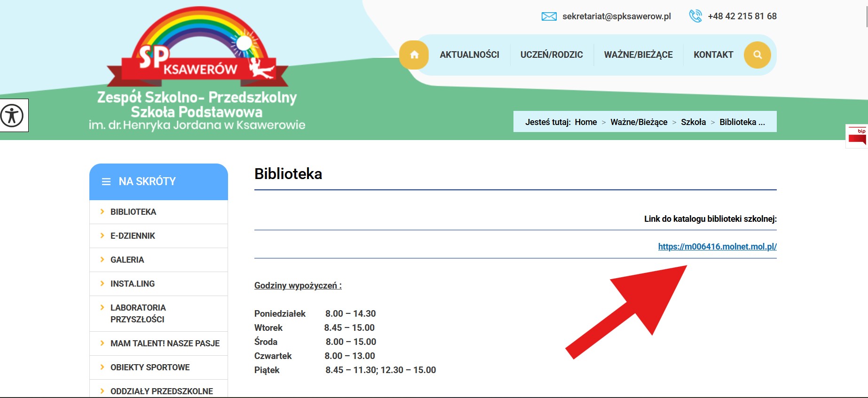Open GALERIA in the sidebar
868x398 pixels.
click(127, 260)
